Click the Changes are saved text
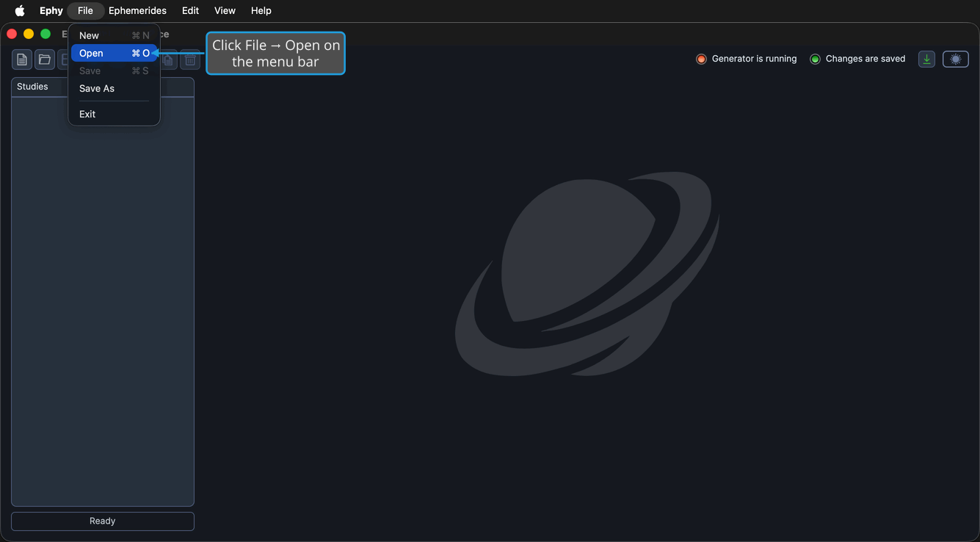 click(x=865, y=59)
